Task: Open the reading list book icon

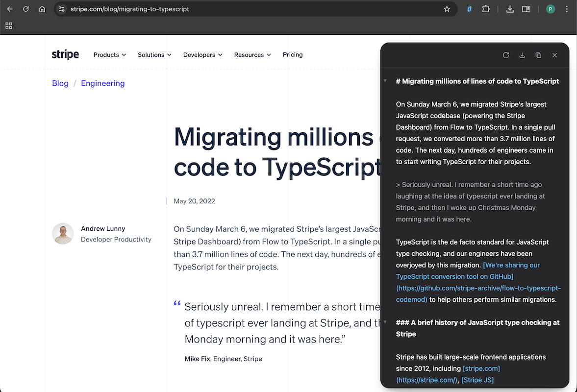Action: (x=526, y=9)
